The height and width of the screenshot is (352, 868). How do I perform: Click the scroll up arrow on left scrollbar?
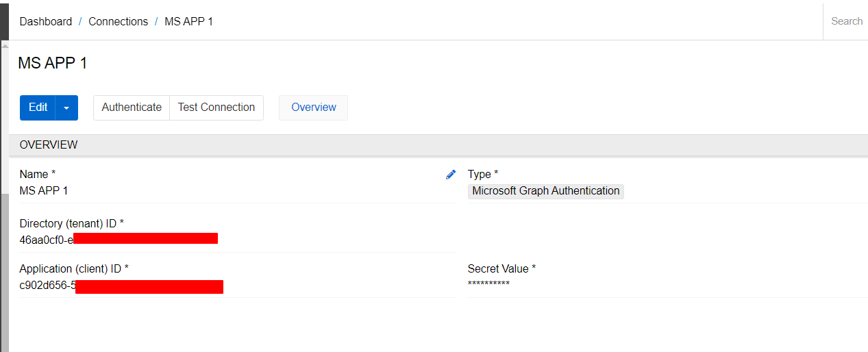tap(5, 46)
